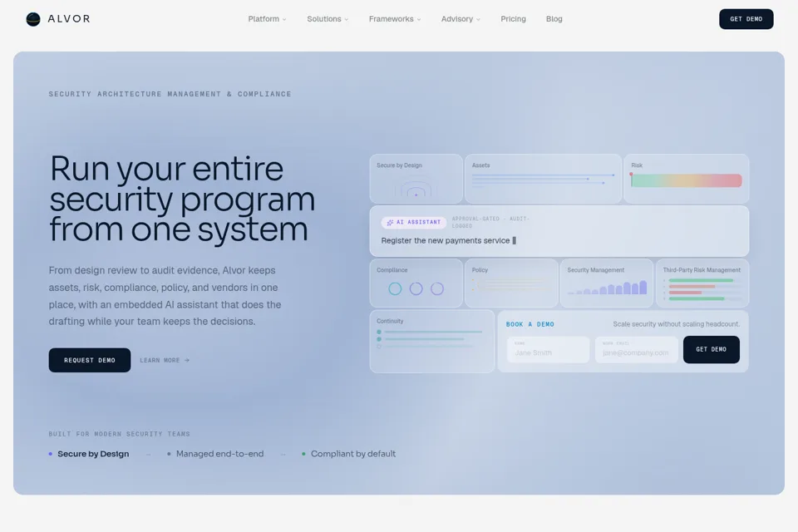Select the Managed end-to-end tab
This screenshot has width=798, height=532.
point(215,454)
